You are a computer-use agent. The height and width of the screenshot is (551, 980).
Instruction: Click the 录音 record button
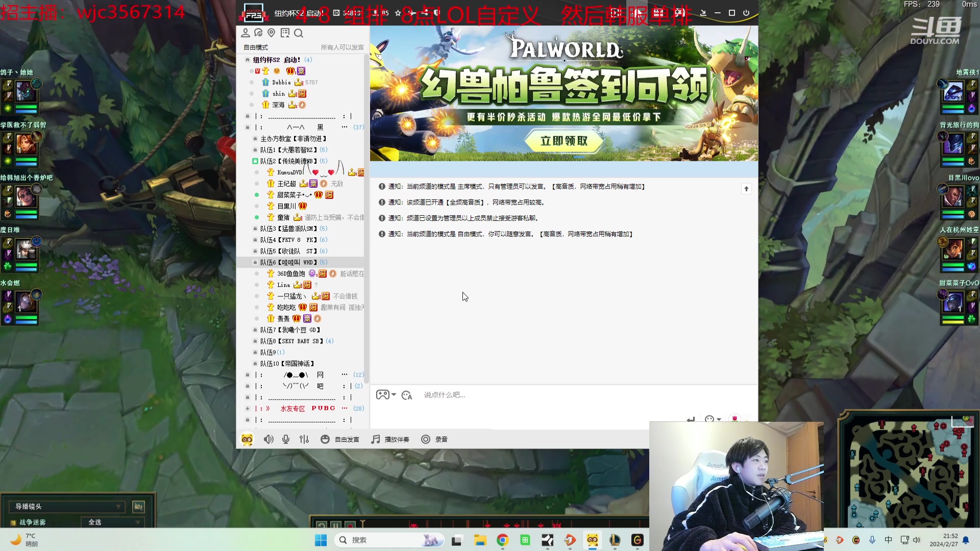point(434,439)
